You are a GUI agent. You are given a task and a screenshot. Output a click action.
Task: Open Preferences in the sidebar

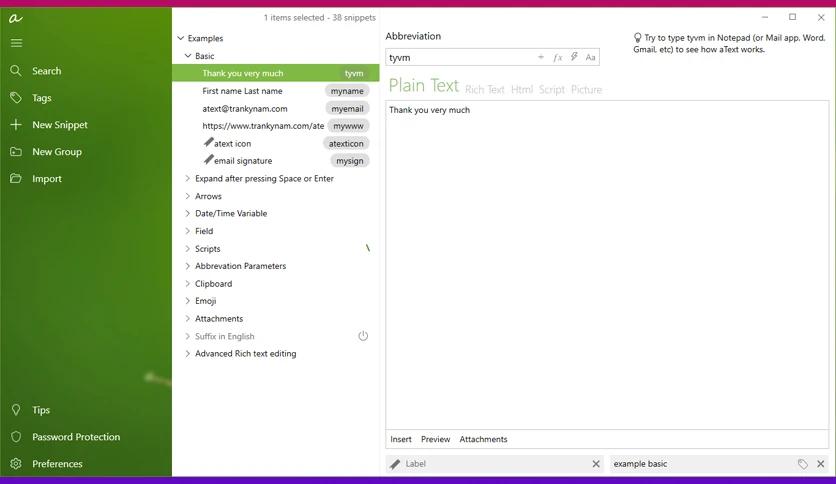[57, 464]
